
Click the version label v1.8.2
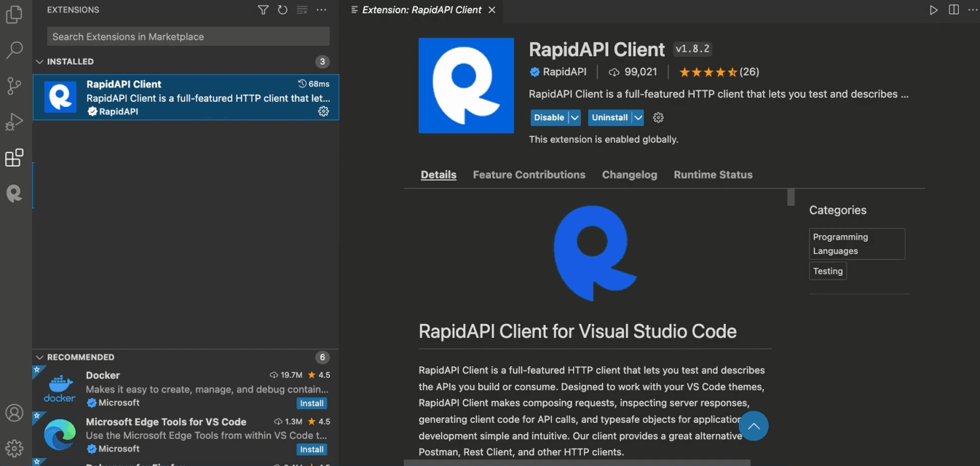692,49
